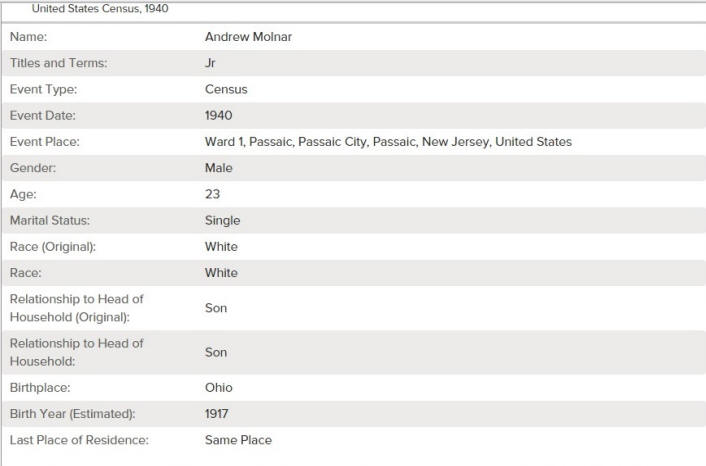
Task: Click Son in Relationship to Head (Original) row
Action: click(x=216, y=308)
